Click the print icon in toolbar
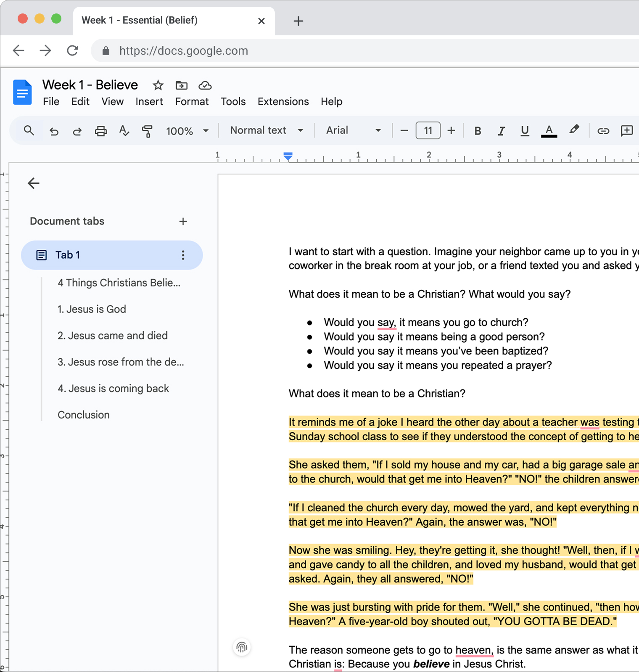This screenshot has width=639, height=672. coord(101,131)
